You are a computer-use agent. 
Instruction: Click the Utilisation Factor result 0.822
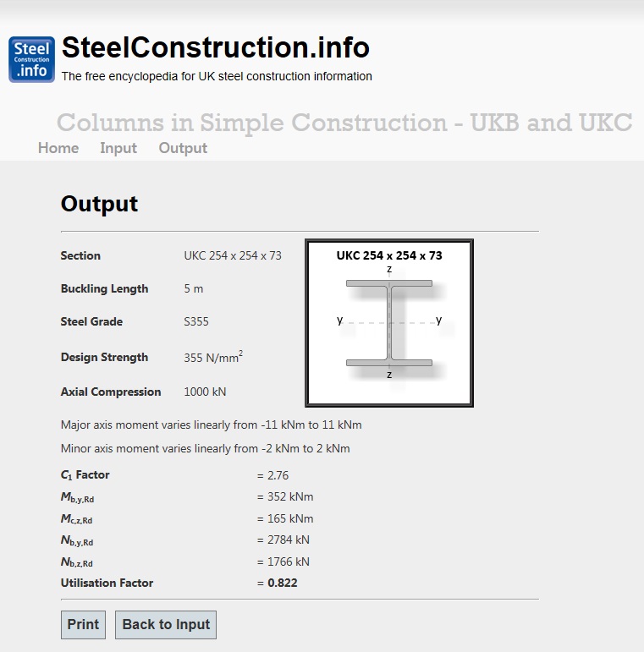tap(283, 583)
